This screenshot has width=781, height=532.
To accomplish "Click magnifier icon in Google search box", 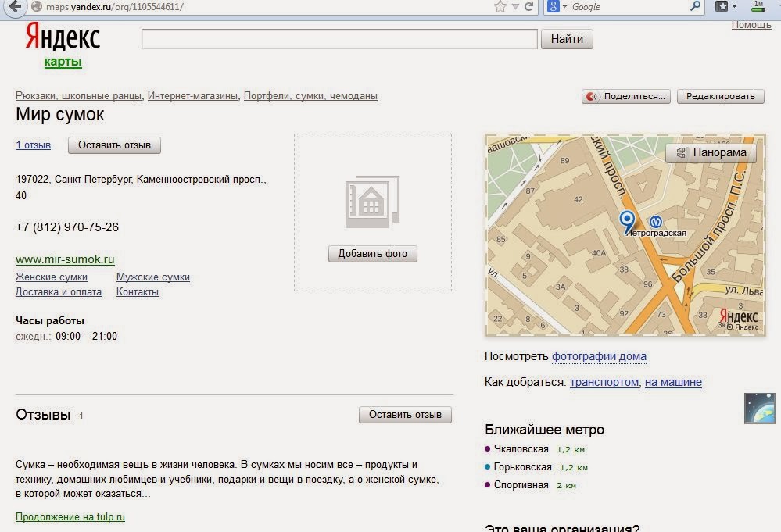I will 695,6.
